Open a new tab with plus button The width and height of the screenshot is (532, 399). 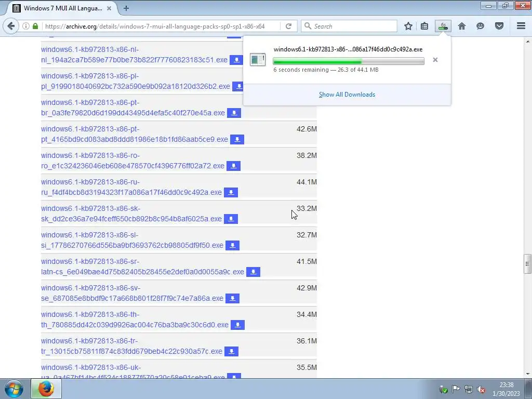(x=126, y=8)
